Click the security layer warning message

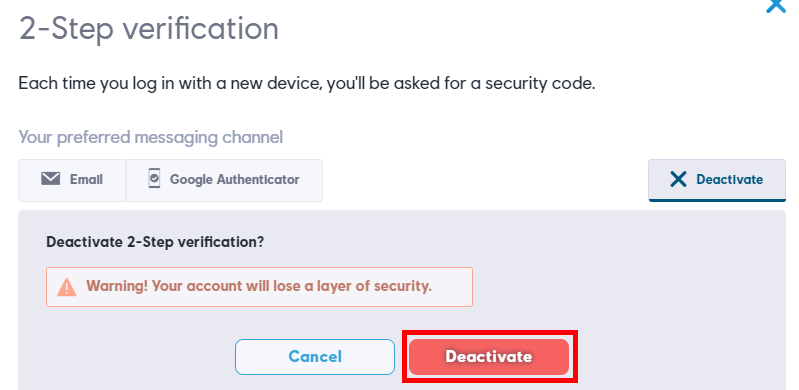259,286
